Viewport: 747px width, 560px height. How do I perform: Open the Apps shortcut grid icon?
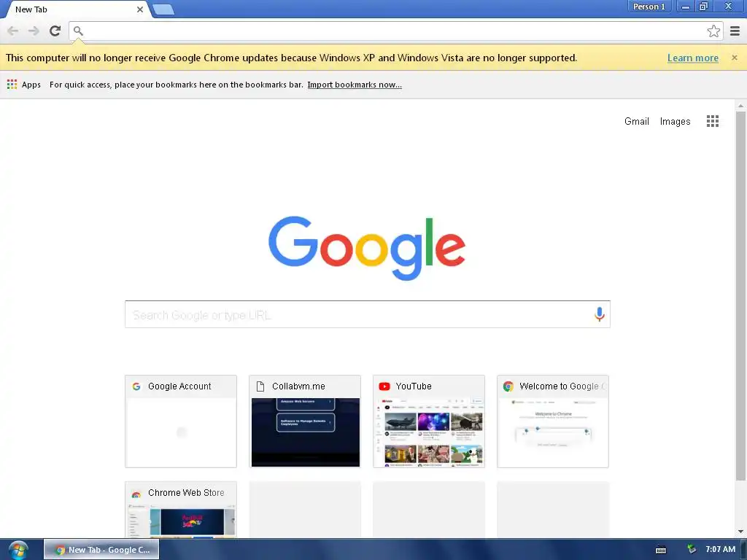pyautogui.click(x=12, y=85)
